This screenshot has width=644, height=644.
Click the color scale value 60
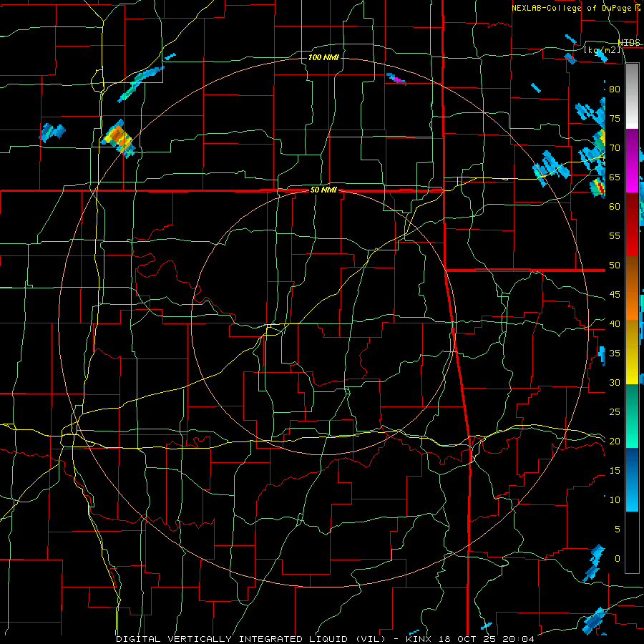615,206
